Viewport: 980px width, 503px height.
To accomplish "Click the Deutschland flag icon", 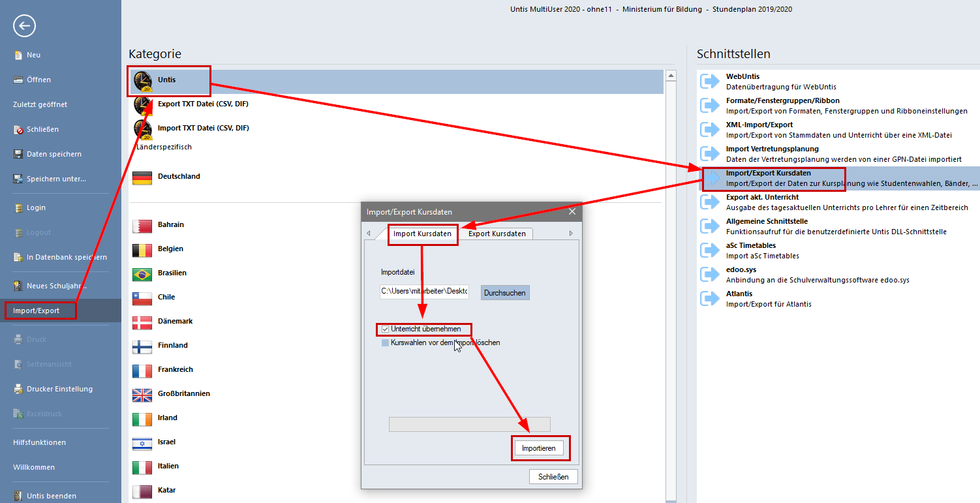I will coord(142,177).
